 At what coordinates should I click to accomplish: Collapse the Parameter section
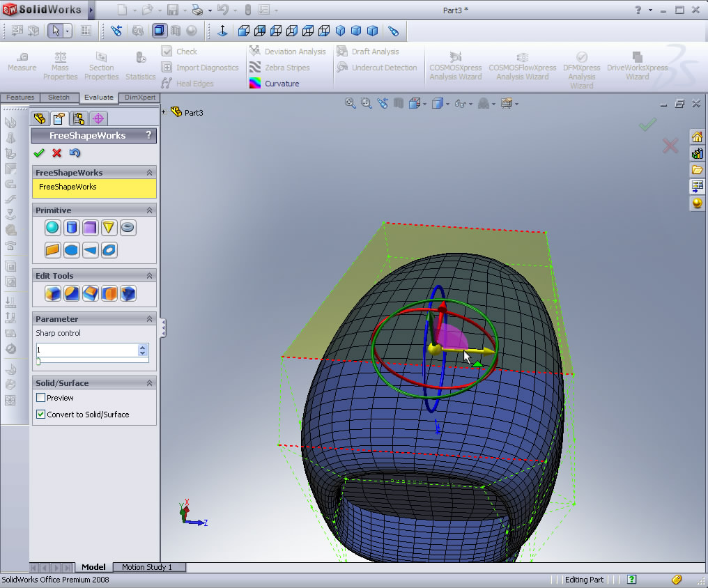(149, 319)
